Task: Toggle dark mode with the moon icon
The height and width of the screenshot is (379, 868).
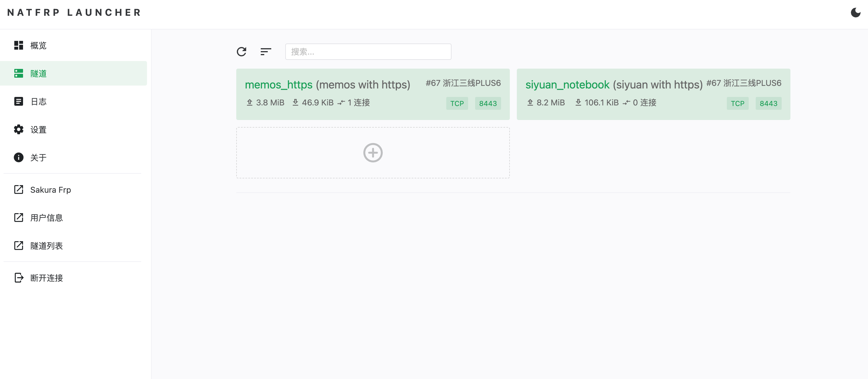Action: (855, 13)
